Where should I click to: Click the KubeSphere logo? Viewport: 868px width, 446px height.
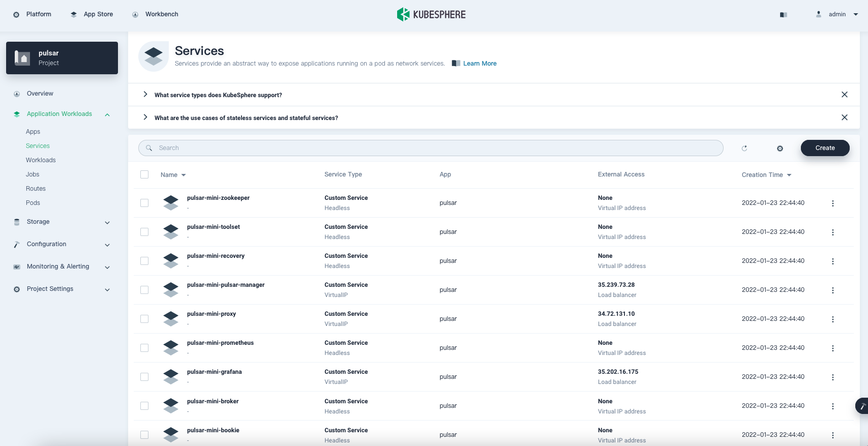[x=431, y=14]
